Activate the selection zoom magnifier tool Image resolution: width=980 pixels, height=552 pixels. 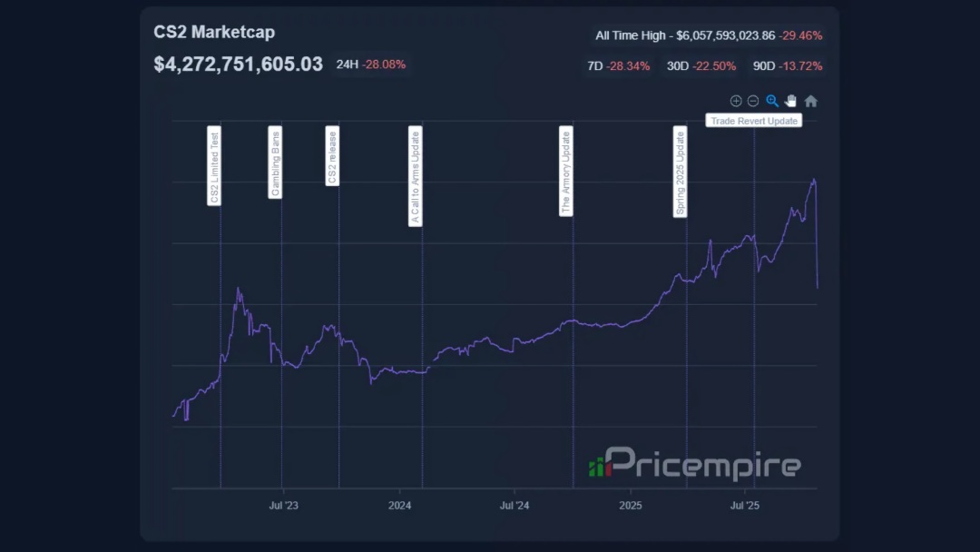[772, 101]
